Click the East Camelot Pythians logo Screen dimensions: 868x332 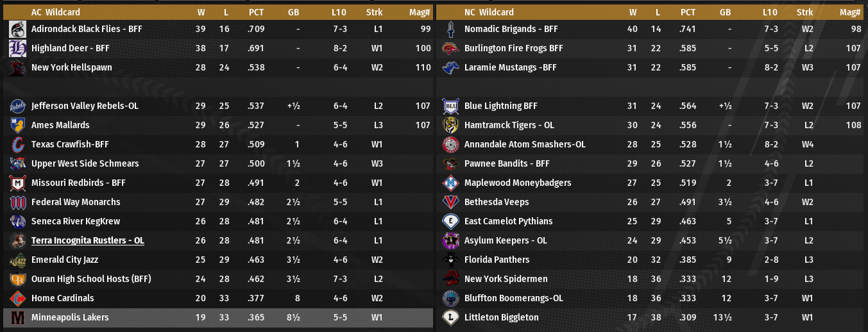point(450,221)
